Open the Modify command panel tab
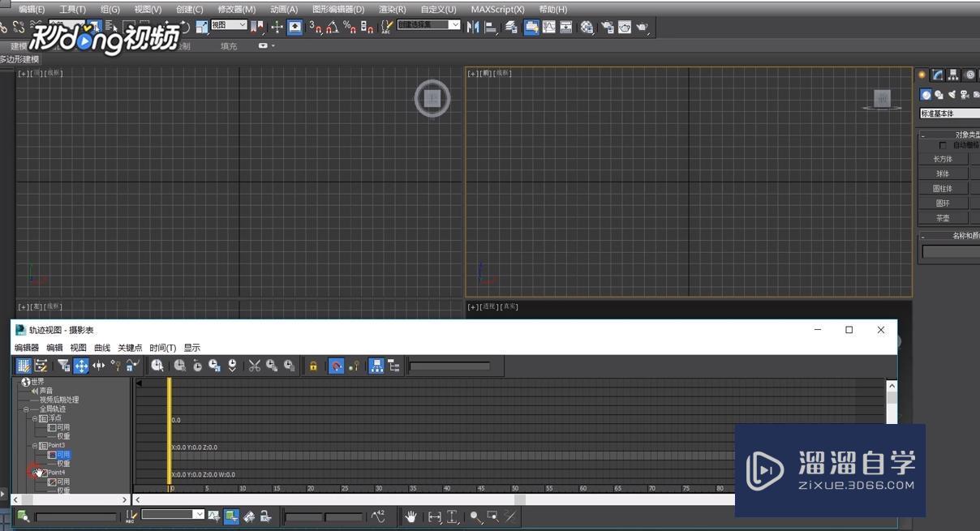The height and width of the screenshot is (531, 980). point(937,75)
